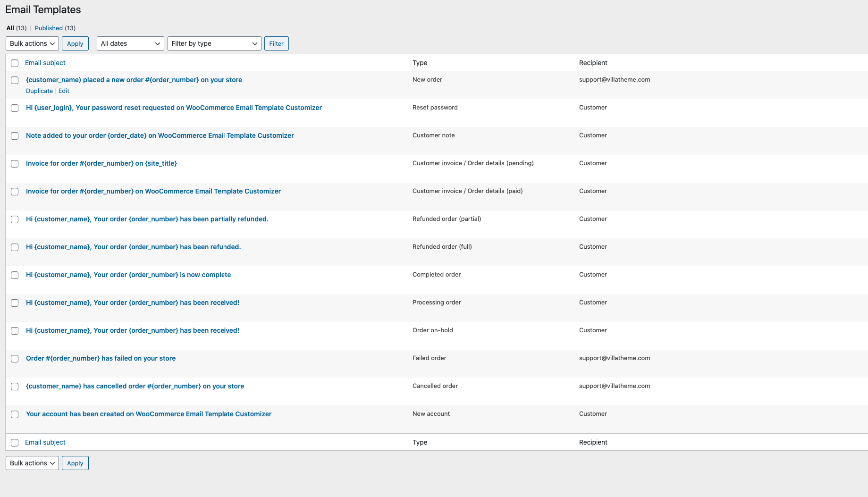
Task: Toggle the select-all checkbox in the table footer
Action: tap(15, 443)
